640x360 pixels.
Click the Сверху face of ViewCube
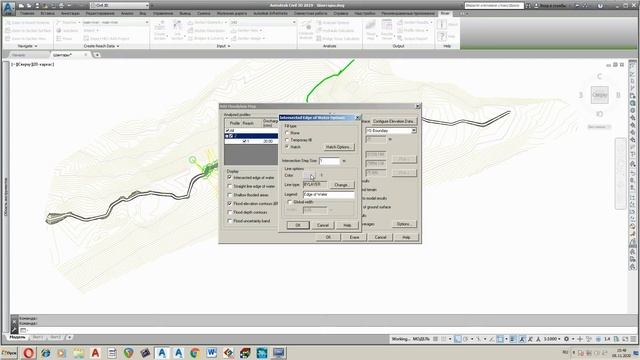click(x=599, y=95)
